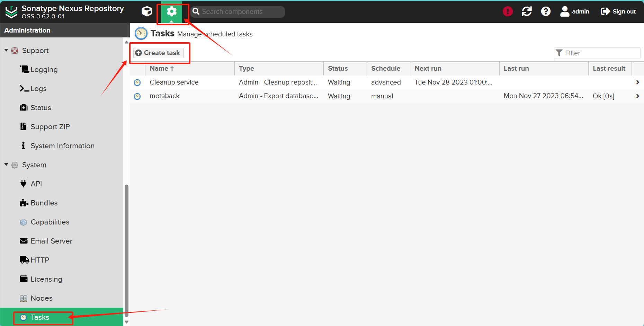
Task: Open Logging in the sidebar
Action: point(44,70)
